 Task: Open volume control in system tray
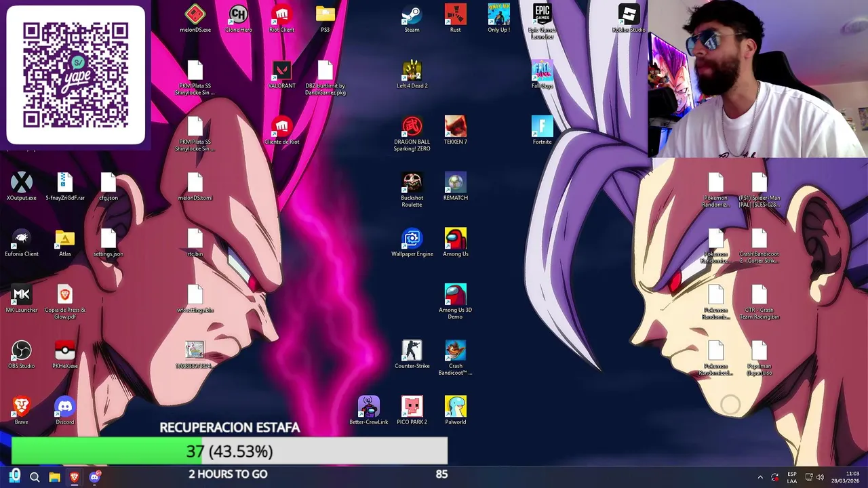pos(821,477)
